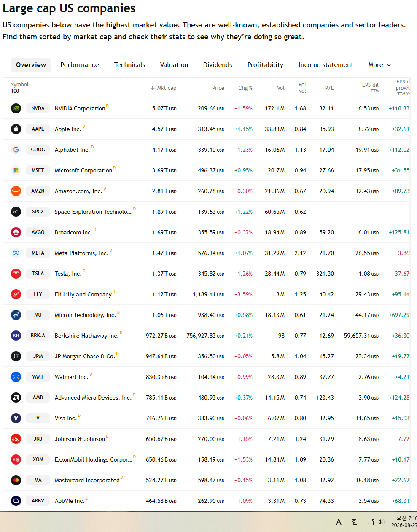The image size is (417, 532).
Task: Click the 321.30 P/E value
Action: click(325, 274)
